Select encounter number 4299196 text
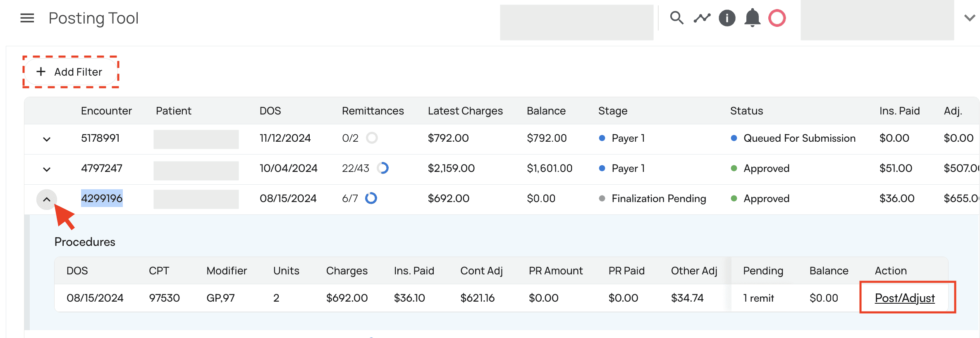 click(x=102, y=198)
